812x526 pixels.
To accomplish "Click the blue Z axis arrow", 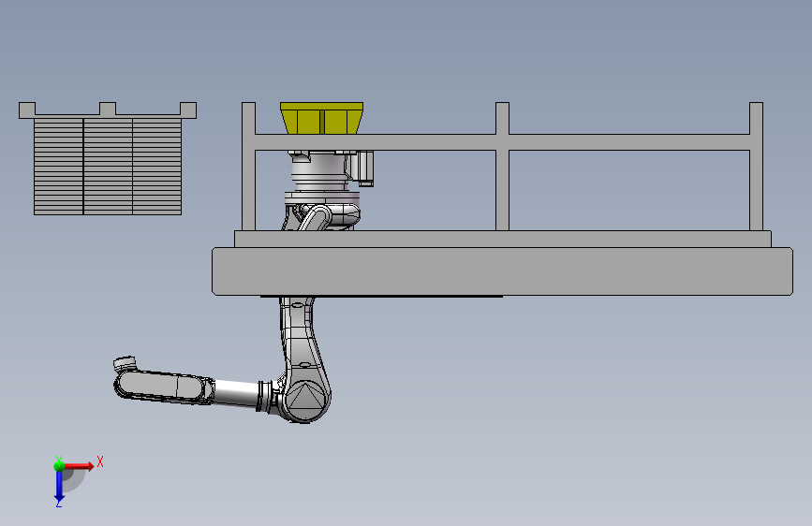I will [59, 487].
